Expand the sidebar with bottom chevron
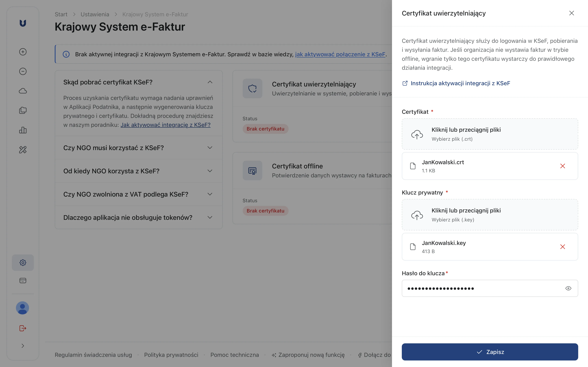This screenshot has width=588, height=367. (x=23, y=346)
